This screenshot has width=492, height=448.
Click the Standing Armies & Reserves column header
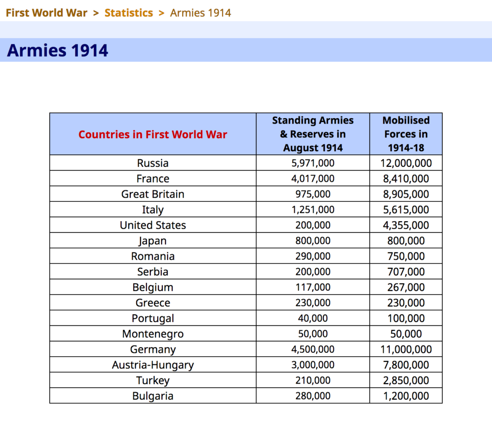pyautogui.click(x=313, y=134)
